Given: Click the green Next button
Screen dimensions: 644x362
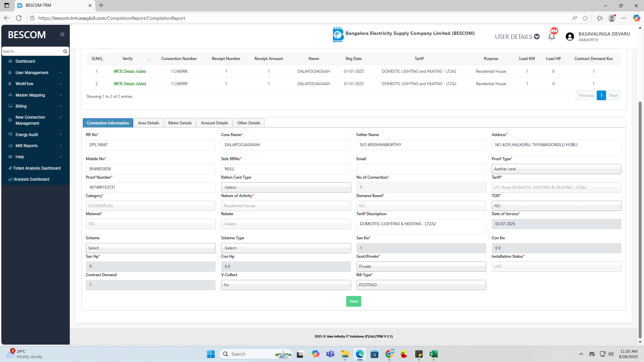Looking at the screenshot, I should point(354,301).
